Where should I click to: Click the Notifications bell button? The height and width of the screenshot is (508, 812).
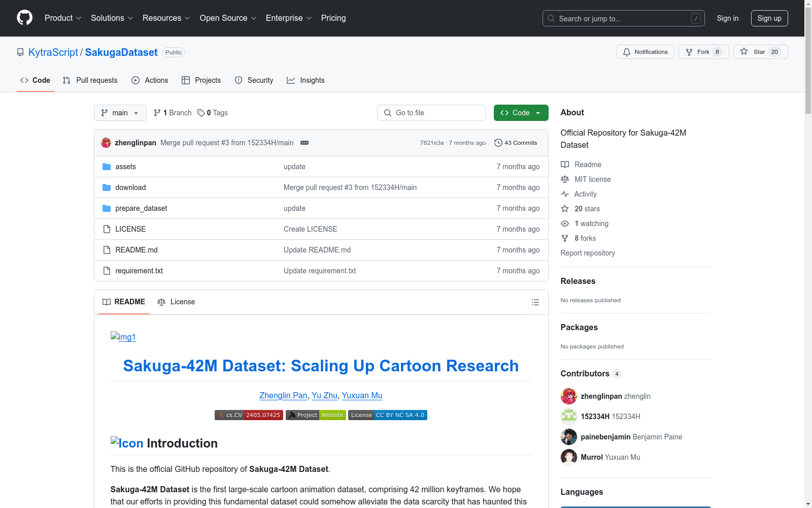point(645,52)
